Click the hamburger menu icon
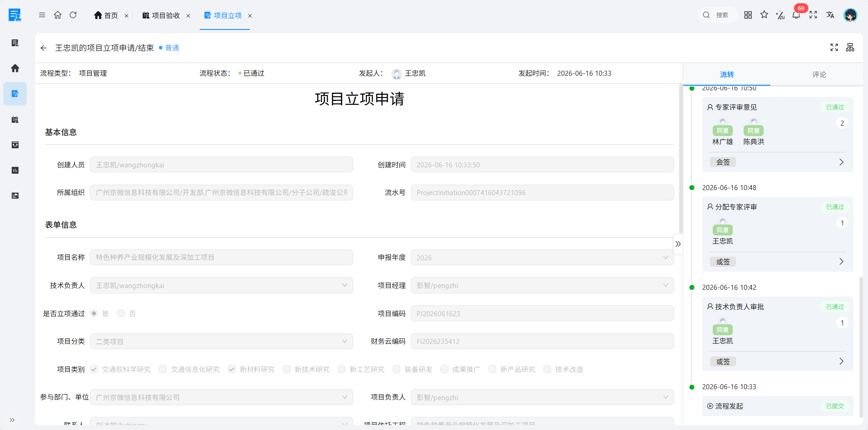 (42, 15)
